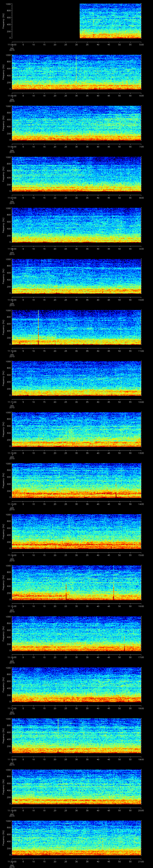Select the 5:00 end time label
Screen dimensions: 153x868
(x=141, y=45)
